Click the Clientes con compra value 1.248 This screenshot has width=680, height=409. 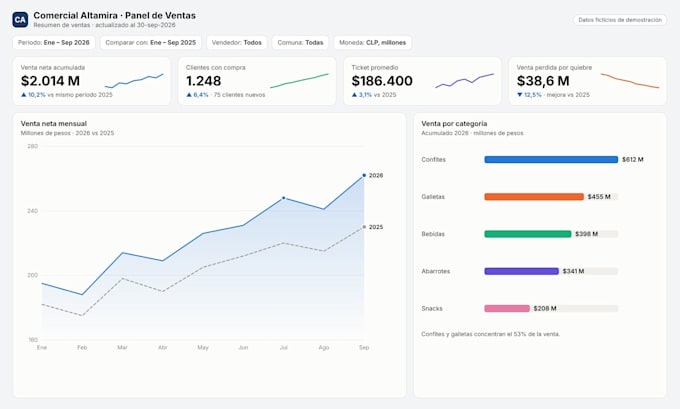[x=203, y=81]
